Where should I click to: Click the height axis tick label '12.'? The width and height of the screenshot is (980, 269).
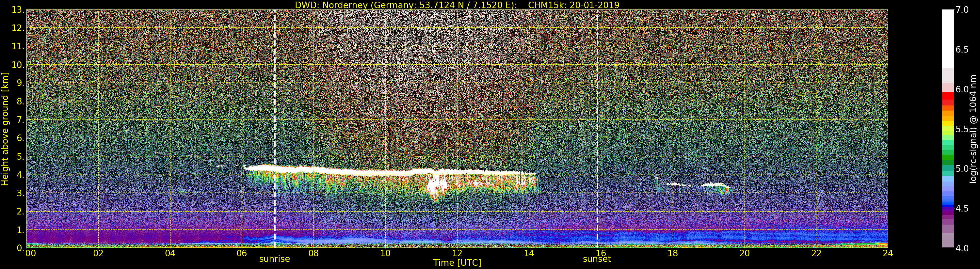18,28
